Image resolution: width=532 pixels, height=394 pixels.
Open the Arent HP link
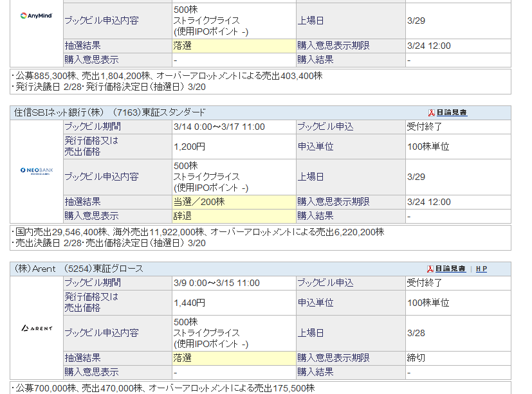click(x=481, y=269)
